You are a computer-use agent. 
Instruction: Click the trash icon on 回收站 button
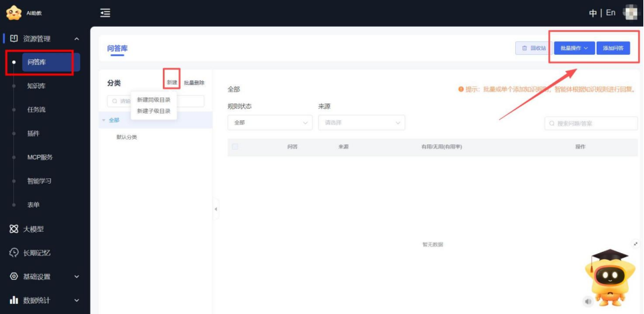525,48
